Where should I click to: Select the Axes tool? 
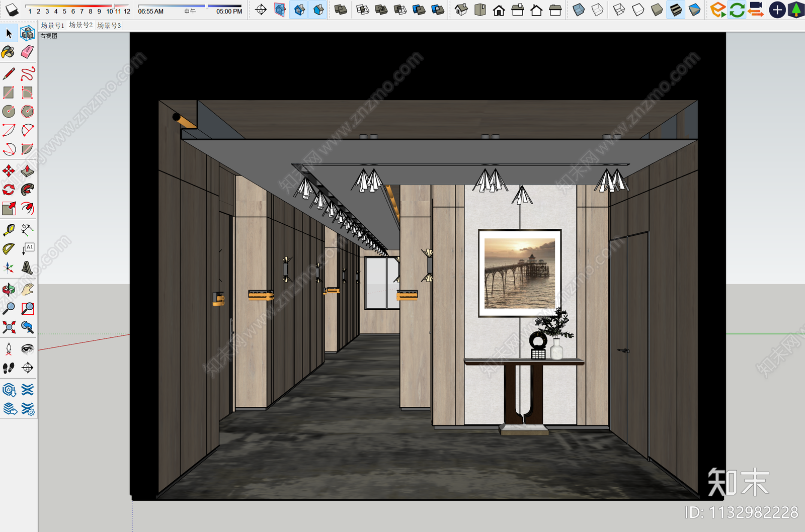9,268
